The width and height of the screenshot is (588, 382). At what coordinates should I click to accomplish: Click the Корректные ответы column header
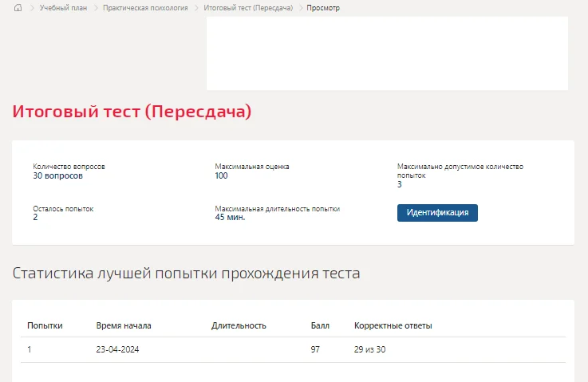tap(393, 325)
